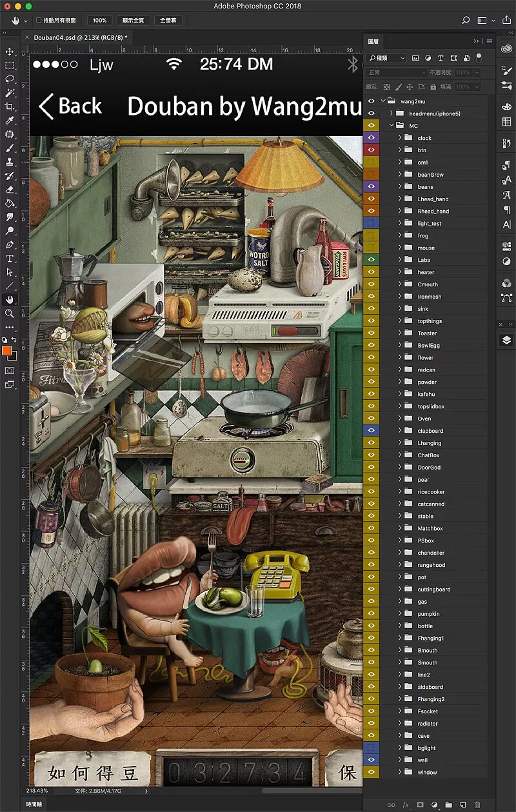Toggle layer filtering on/off switch

[x=479, y=57]
